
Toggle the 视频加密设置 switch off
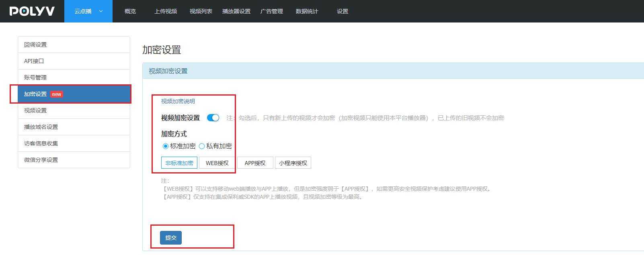pyautogui.click(x=213, y=118)
